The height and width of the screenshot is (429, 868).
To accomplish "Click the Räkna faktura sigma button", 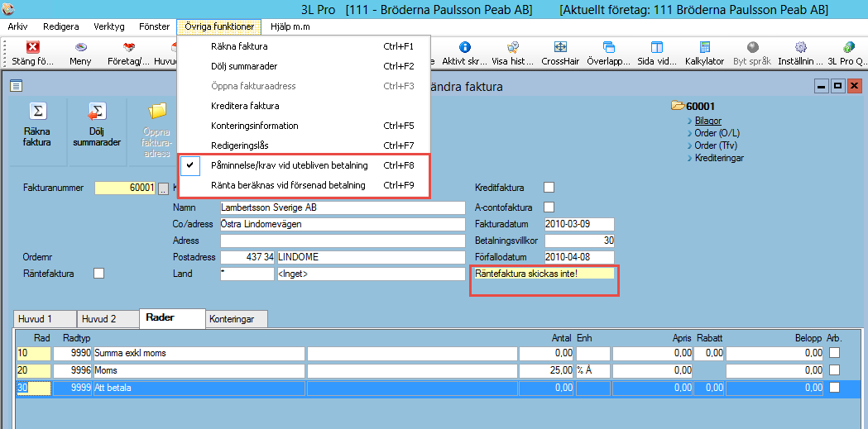I will tap(37, 111).
